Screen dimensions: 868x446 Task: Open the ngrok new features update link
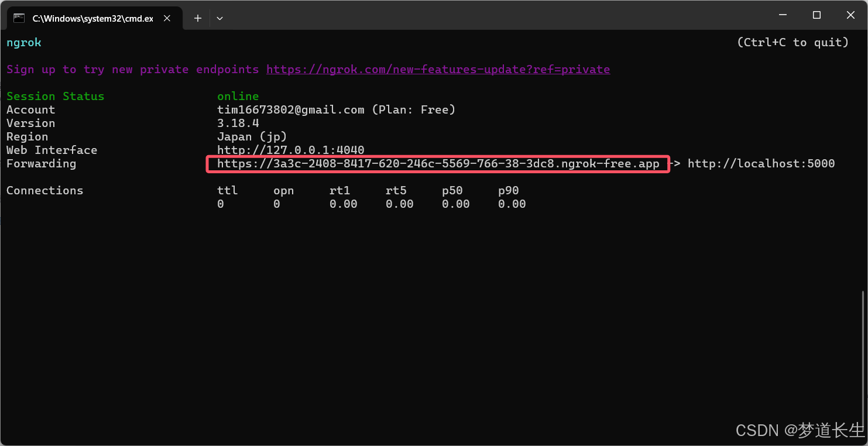click(438, 69)
